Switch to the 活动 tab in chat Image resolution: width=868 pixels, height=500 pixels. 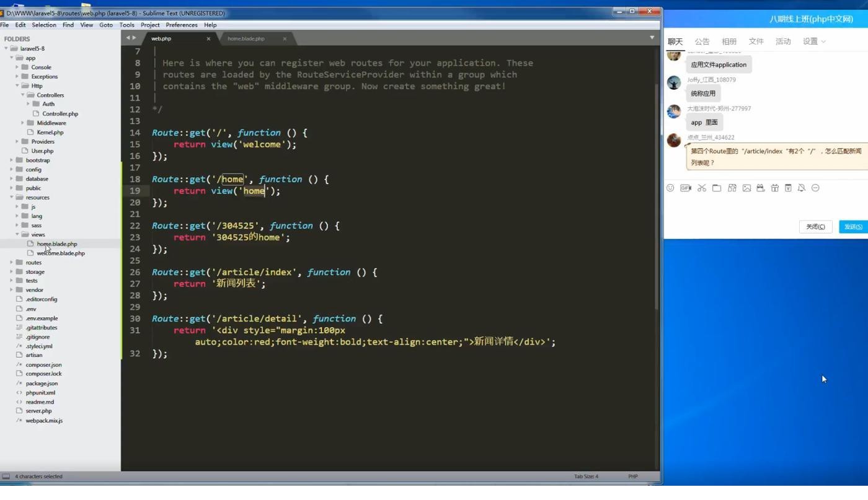coord(783,42)
